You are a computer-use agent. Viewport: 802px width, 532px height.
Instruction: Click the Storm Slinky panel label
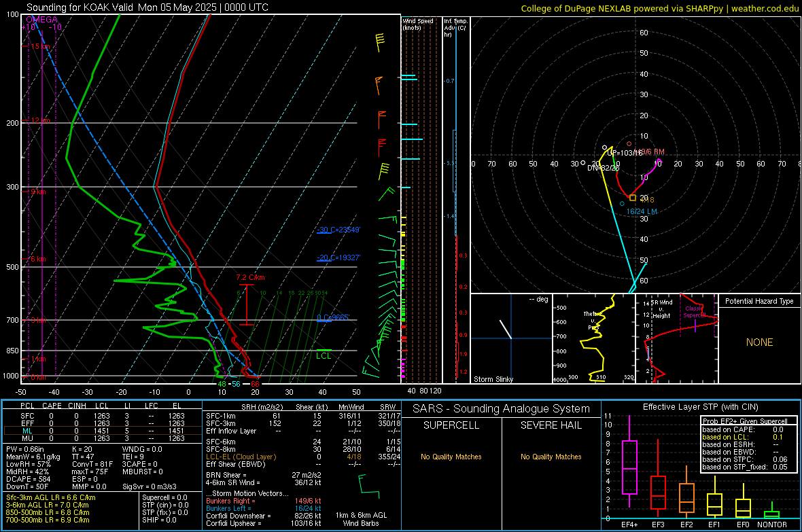[493, 379]
